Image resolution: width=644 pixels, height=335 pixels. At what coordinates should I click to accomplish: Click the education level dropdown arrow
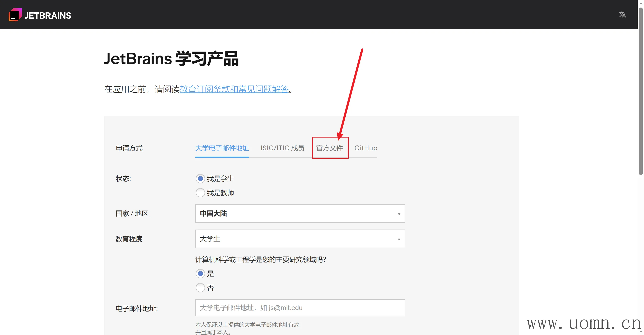399,239
